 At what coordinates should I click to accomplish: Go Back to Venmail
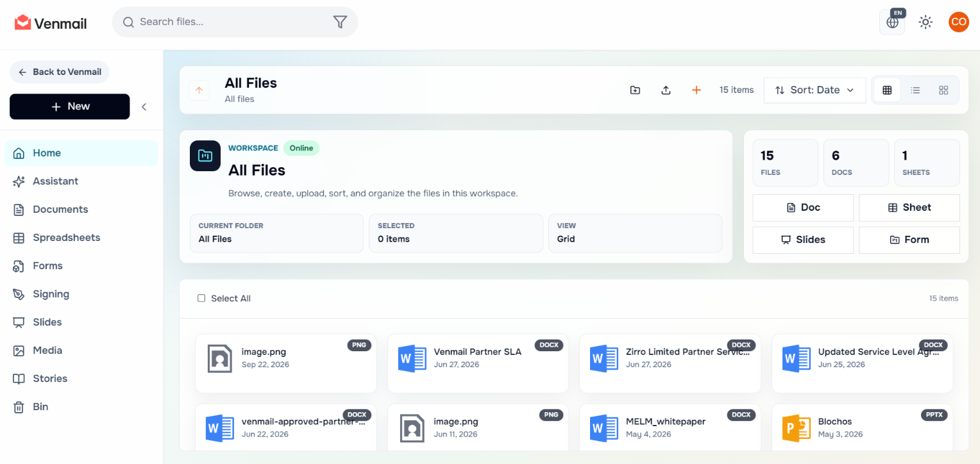[x=60, y=72]
